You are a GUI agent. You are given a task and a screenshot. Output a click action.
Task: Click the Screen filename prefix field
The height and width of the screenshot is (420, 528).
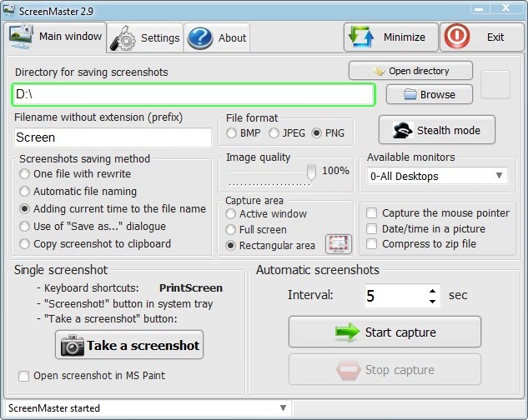(113, 137)
